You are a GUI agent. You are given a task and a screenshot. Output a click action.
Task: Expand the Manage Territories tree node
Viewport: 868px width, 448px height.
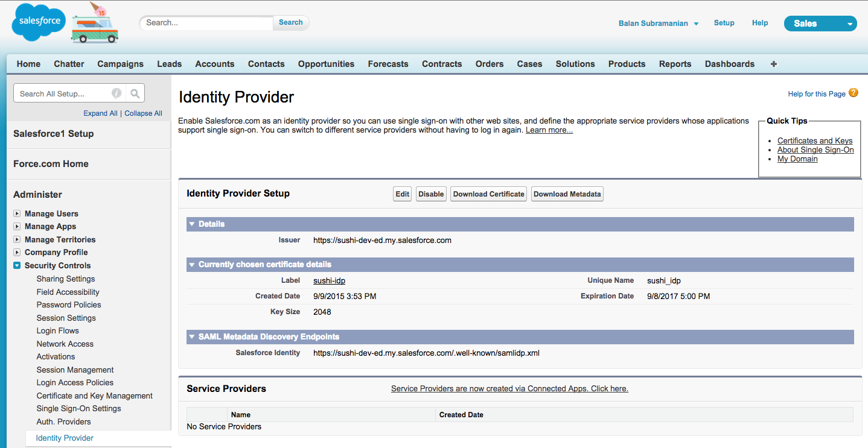coord(18,239)
